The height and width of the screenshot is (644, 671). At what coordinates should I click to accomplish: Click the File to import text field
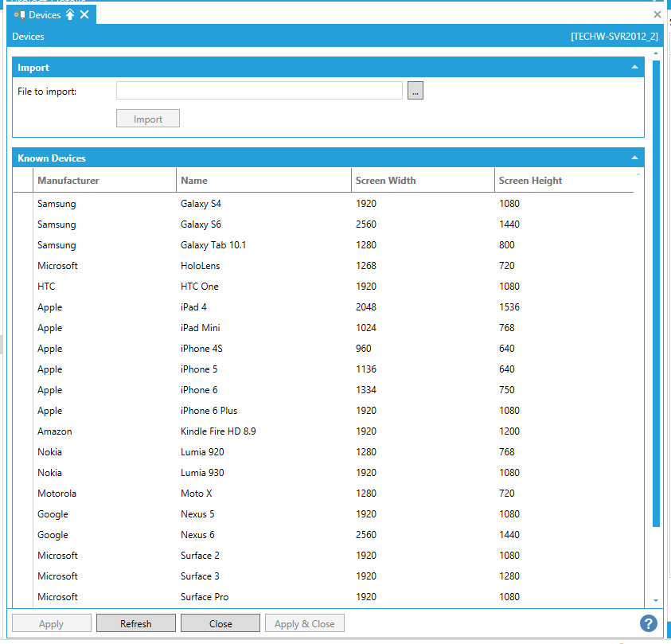tap(259, 91)
